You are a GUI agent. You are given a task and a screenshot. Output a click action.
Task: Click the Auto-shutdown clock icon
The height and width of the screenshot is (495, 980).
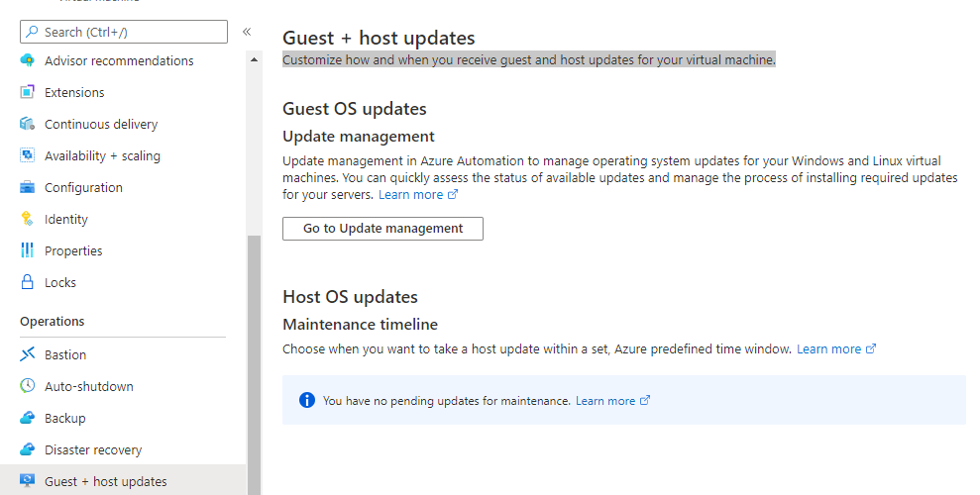(27, 386)
